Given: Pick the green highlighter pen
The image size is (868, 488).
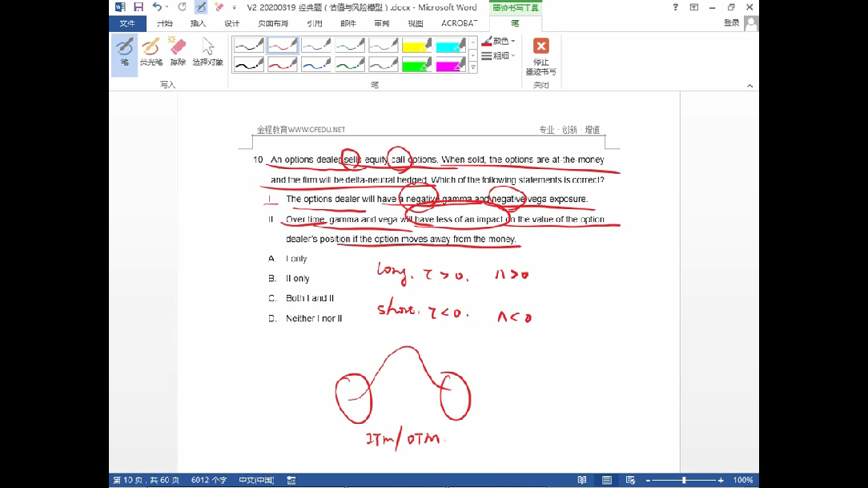Looking at the screenshot, I should (417, 65).
